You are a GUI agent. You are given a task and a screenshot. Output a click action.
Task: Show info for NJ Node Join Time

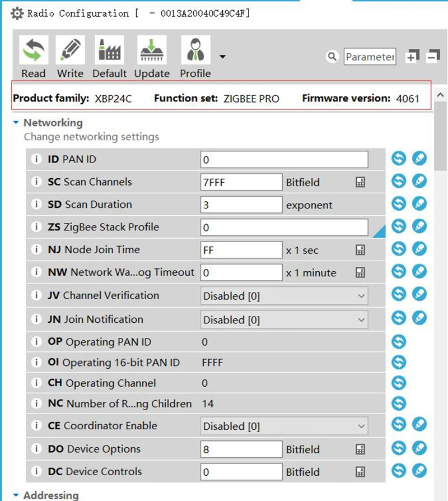(x=36, y=249)
